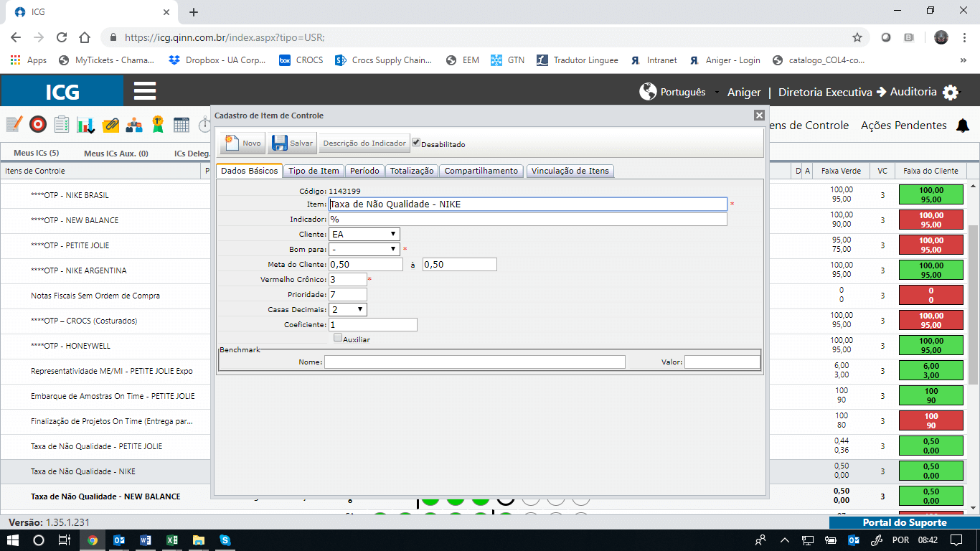Select the Meus ICs Aux. (0) tab
Viewport: 980px width, 551px height.
tap(116, 153)
